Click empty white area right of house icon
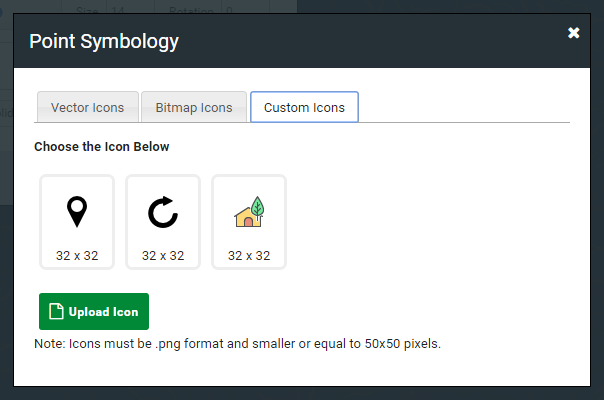 [x=424, y=222]
